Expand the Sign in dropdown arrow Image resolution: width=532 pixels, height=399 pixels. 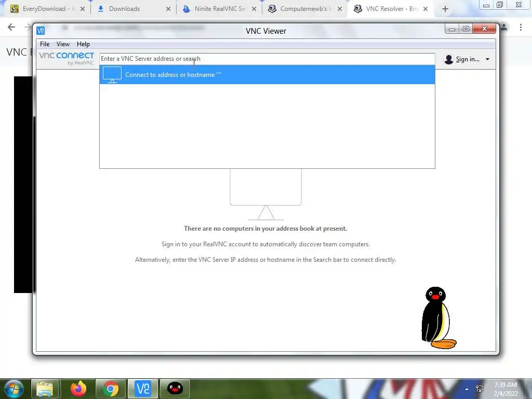coord(487,59)
